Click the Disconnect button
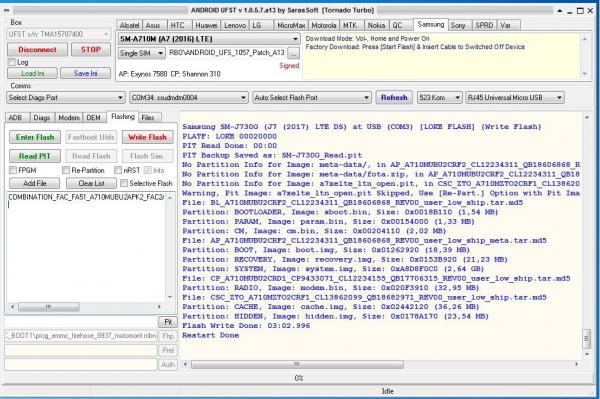 38,50
